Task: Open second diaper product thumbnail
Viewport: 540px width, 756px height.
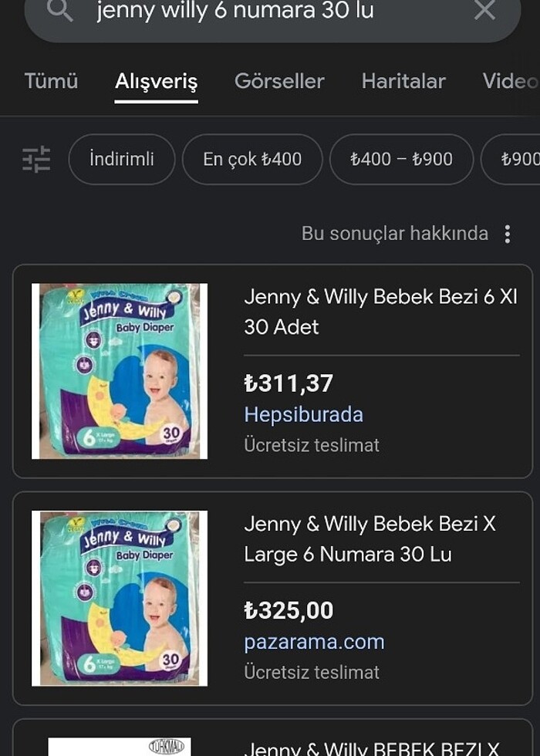Action: click(120, 598)
